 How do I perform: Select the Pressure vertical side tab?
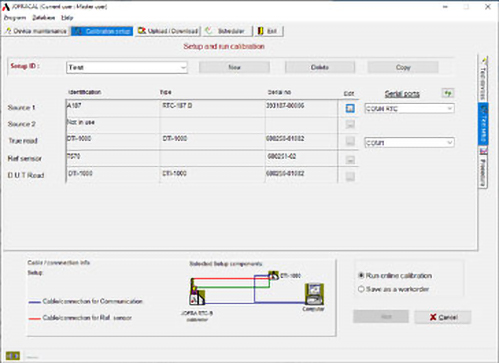tap(483, 168)
